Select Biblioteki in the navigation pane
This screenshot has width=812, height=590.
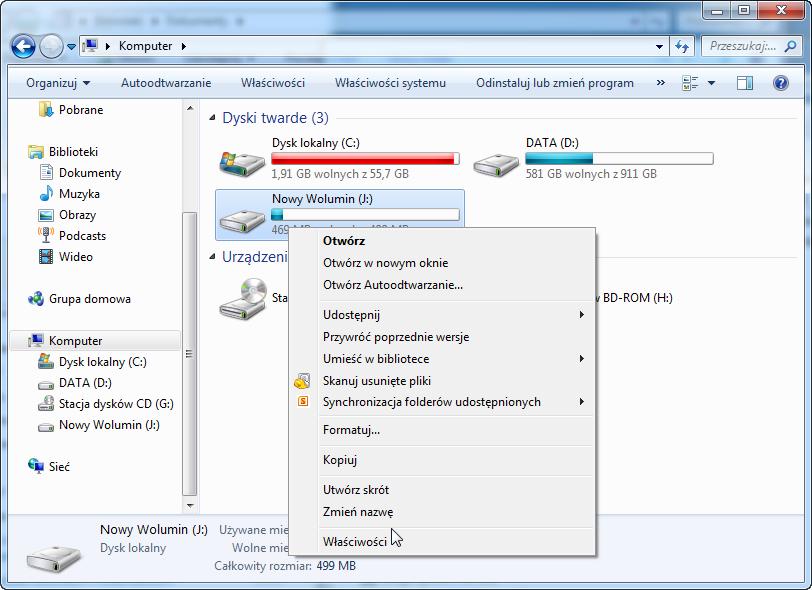pos(72,152)
